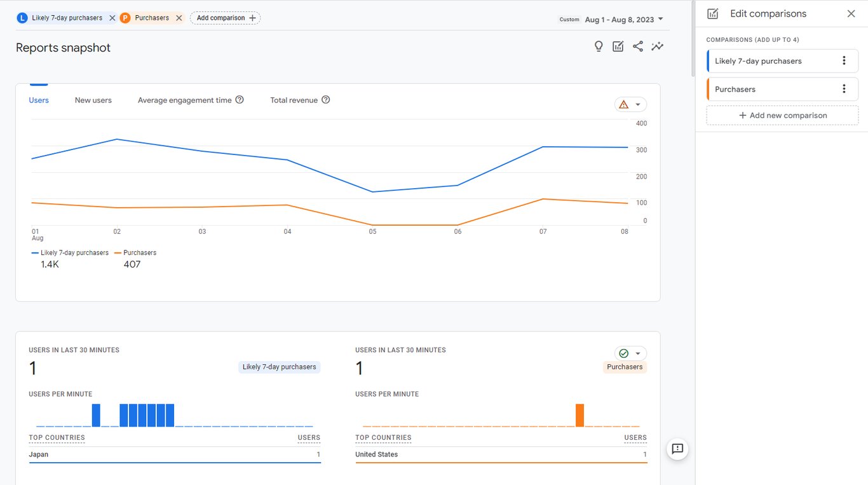The width and height of the screenshot is (868, 485).
Task: Click the Average engagement time help icon
Action: [x=239, y=99]
